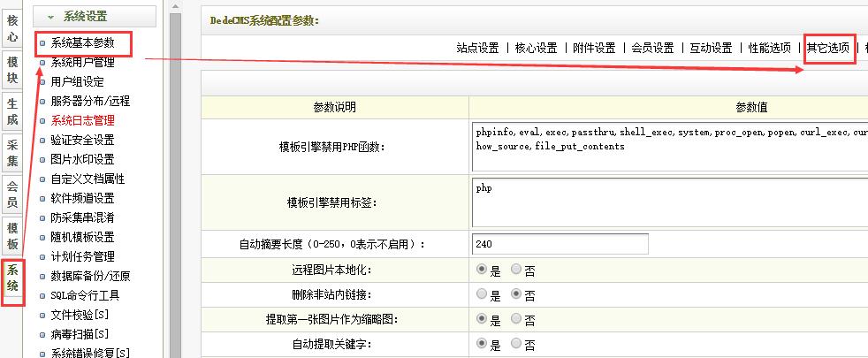
Task: Open 随机模板设置 menu entry
Action: (82, 237)
